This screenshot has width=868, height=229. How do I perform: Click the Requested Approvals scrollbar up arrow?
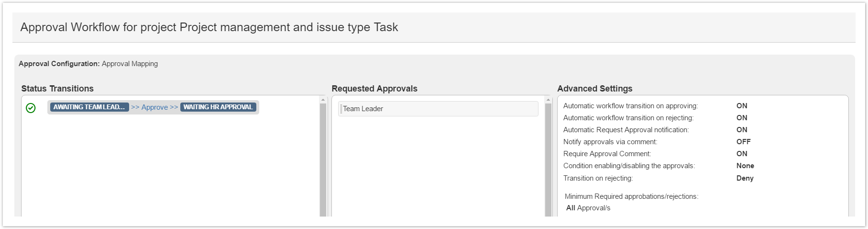[549, 100]
